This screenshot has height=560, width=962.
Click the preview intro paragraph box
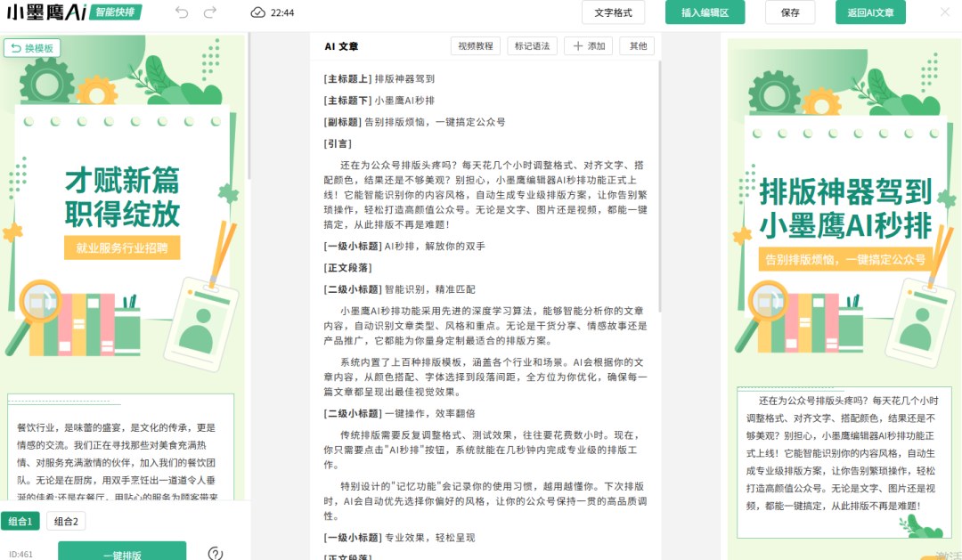(x=844, y=462)
